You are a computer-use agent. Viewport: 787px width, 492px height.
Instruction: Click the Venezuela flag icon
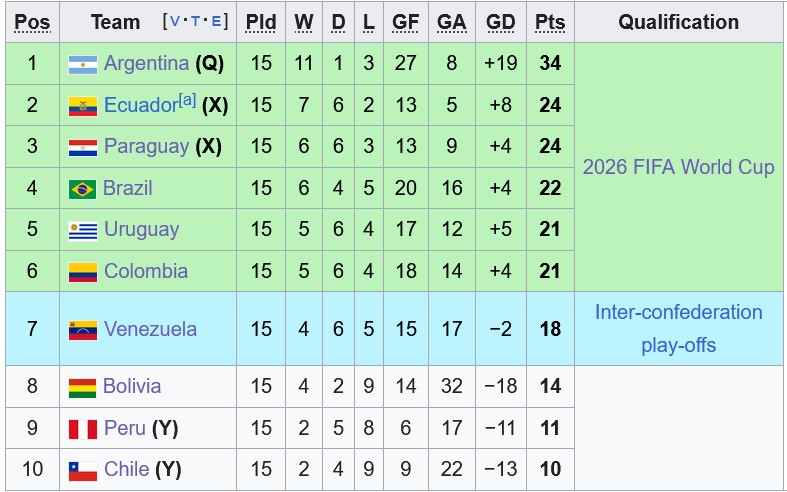point(82,330)
